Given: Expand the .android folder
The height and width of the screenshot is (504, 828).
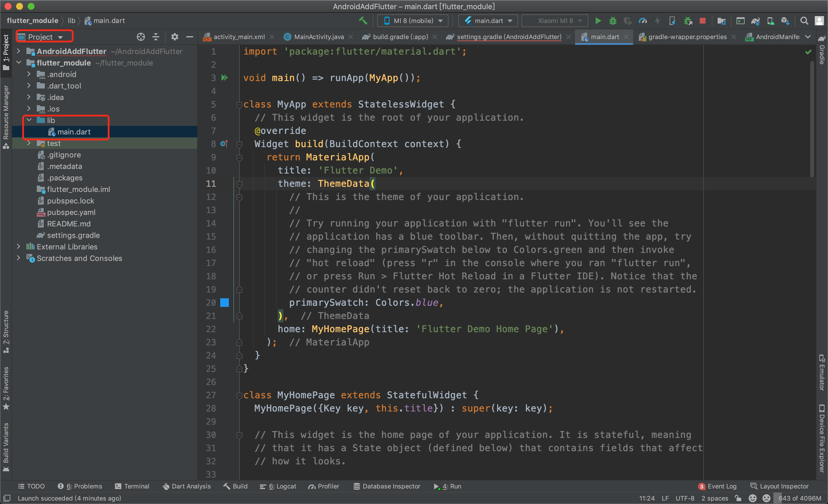Looking at the screenshot, I should pyautogui.click(x=29, y=74).
